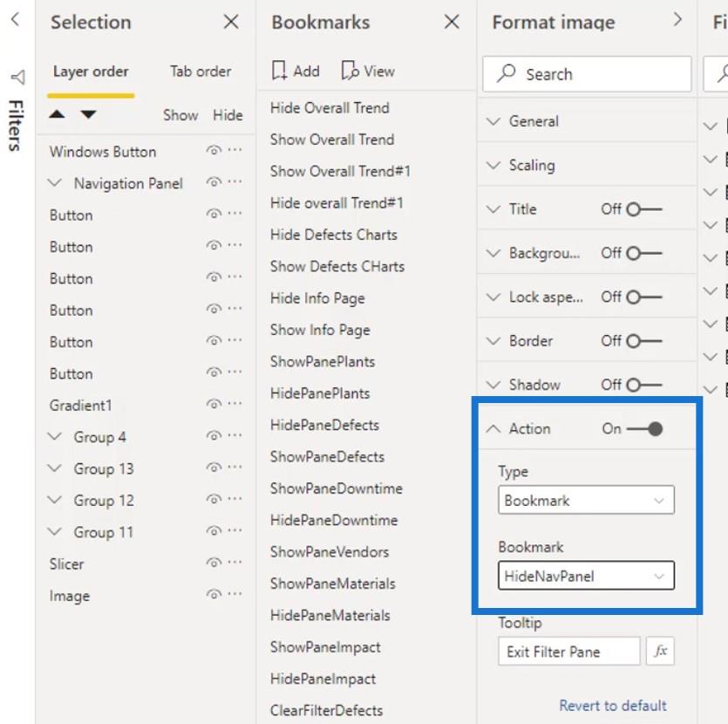
Task: Hide the Gradient1 layer
Action: (214, 404)
